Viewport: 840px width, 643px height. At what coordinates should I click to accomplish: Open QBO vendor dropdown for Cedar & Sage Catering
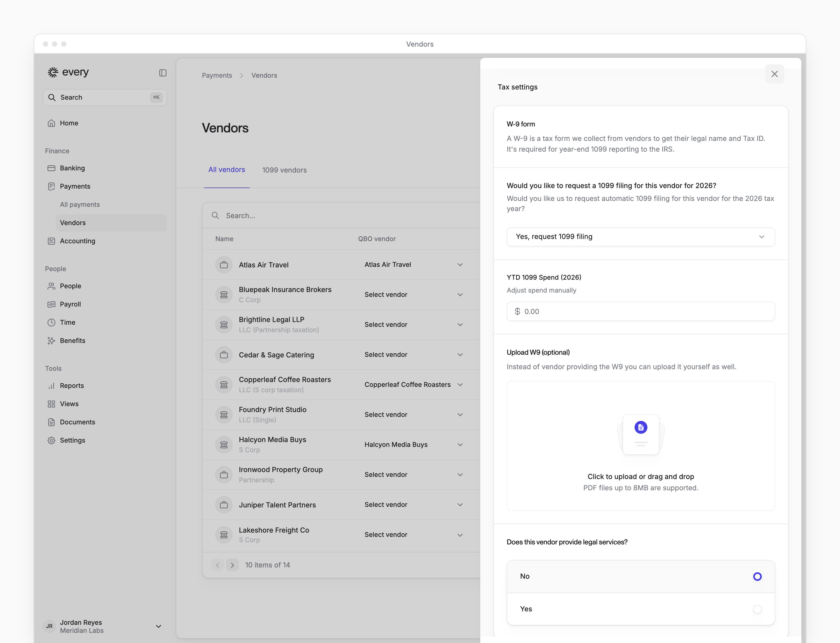point(414,355)
